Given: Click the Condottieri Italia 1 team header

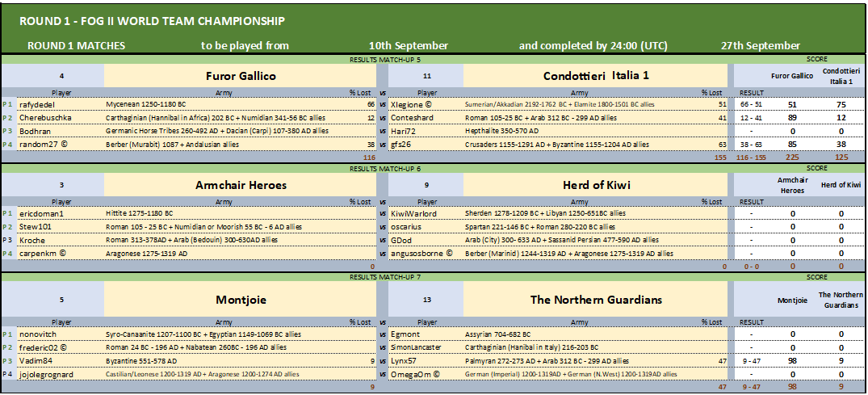Looking at the screenshot, I should [x=595, y=75].
